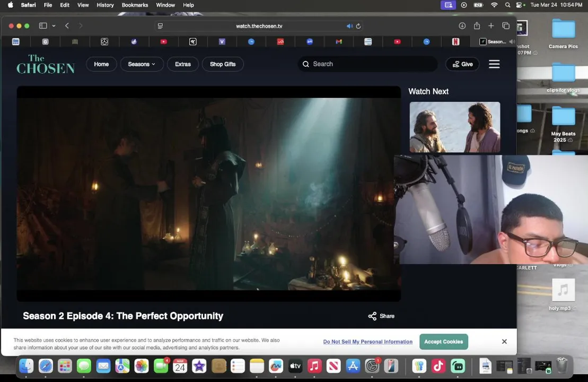Click the watch.thechosen.tv address field

[259, 26]
